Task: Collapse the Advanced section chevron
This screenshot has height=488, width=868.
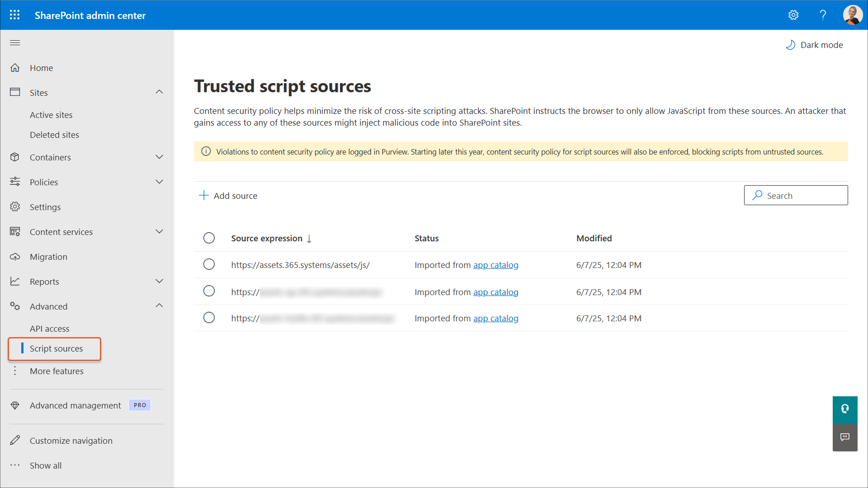Action: pos(159,306)
